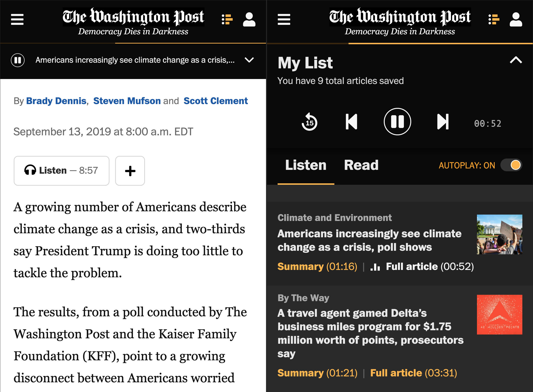Rewind the audio 15 seconds
The image size is (533, 392).
(x=309, y=122)
